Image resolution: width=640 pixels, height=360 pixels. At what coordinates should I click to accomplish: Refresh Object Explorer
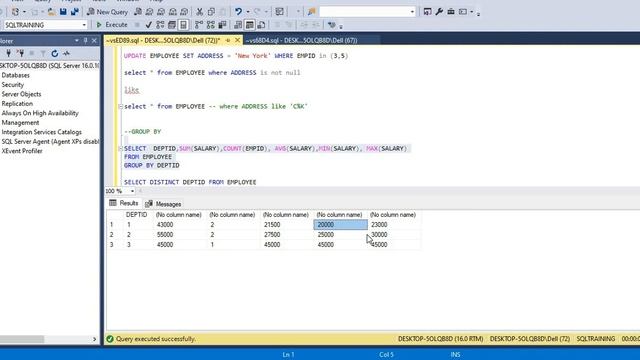tap(55, 53)
